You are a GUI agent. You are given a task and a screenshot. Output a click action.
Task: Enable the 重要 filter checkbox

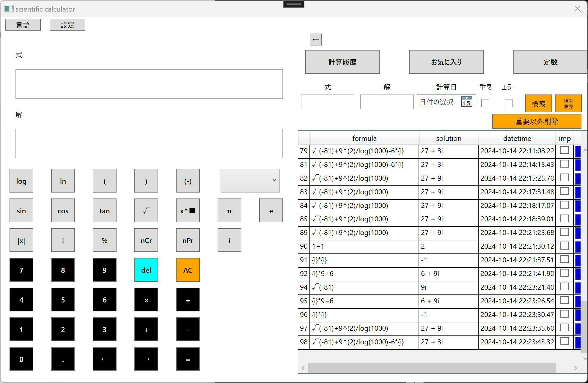485,103
